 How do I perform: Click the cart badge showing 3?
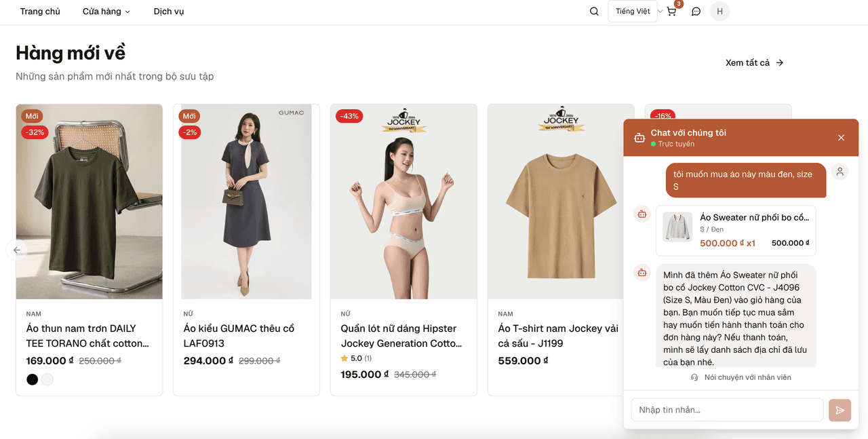(678, 4)
